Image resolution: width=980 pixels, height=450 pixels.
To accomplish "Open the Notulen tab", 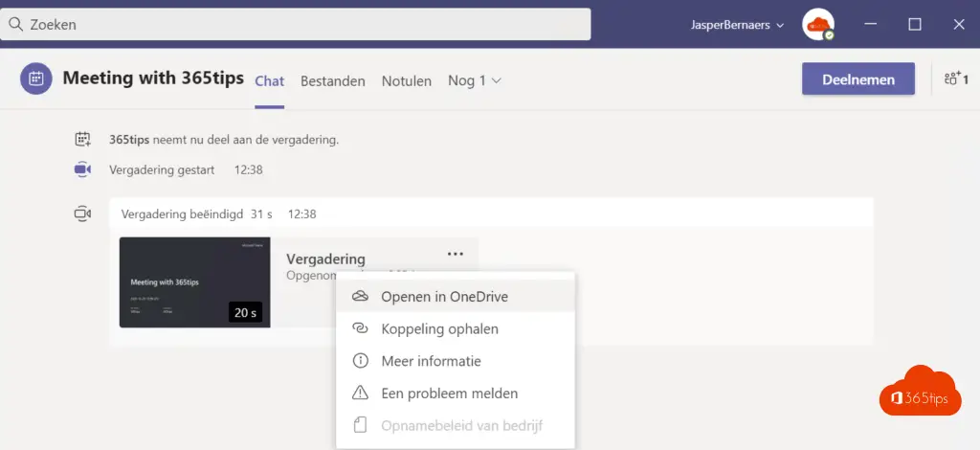I will tap(407, 81).
